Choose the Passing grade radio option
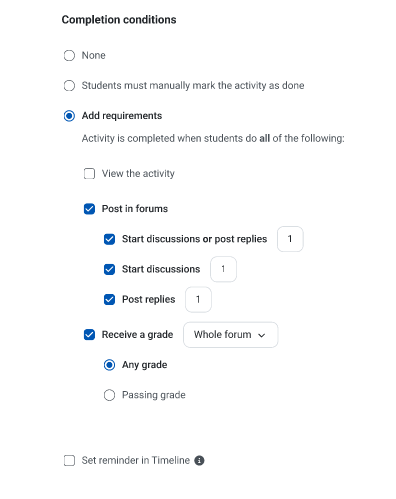This screenshot has height=499, width=396. [109, 395]
